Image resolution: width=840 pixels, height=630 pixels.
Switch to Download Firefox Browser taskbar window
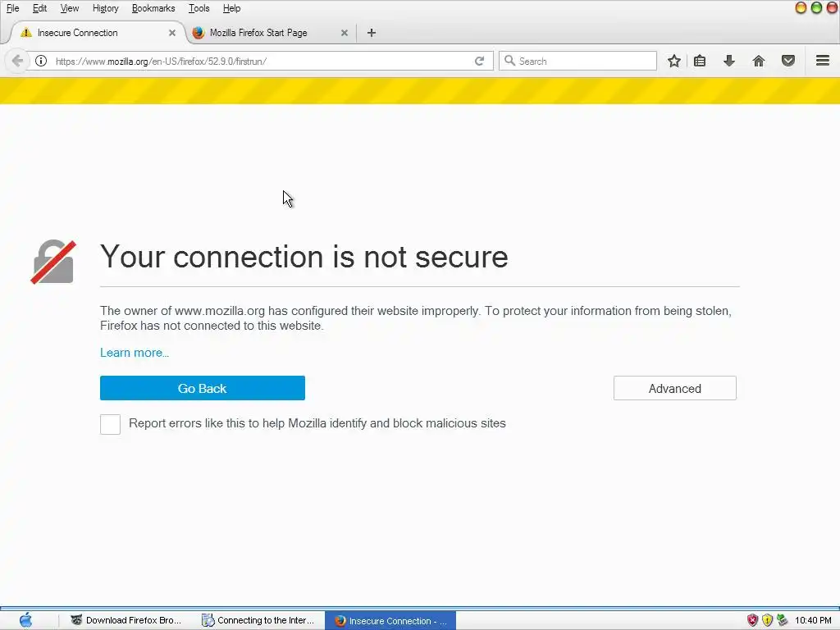point(127,620)
